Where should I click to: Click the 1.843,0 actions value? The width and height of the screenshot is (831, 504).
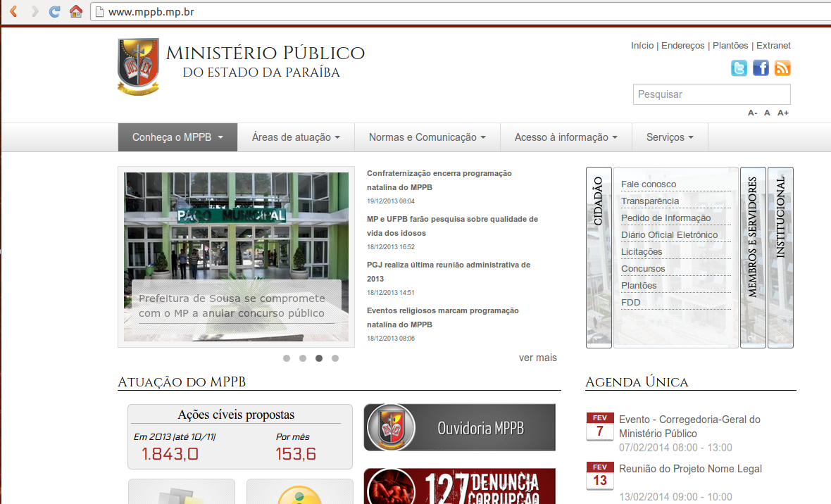(x=170, y=453)
